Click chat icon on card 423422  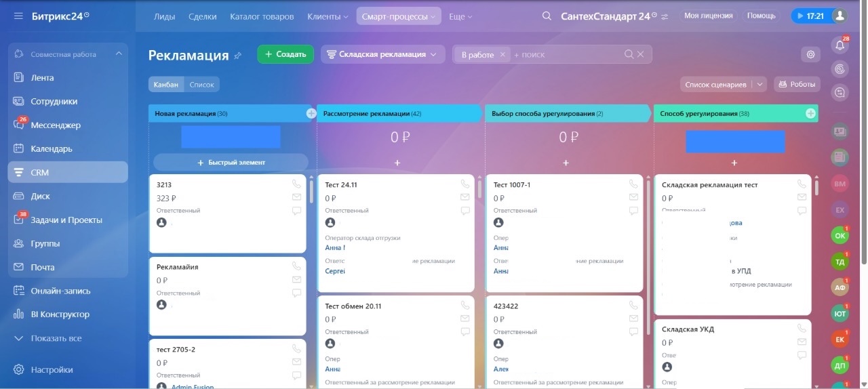pos(633,332)
